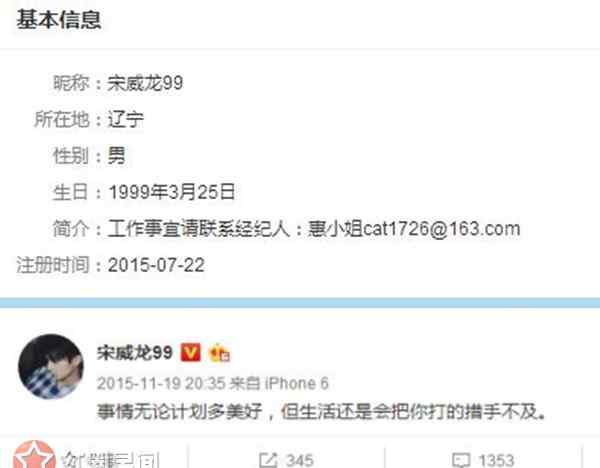Open the circular profile avatar of 宋威龙99

[51, 366]
